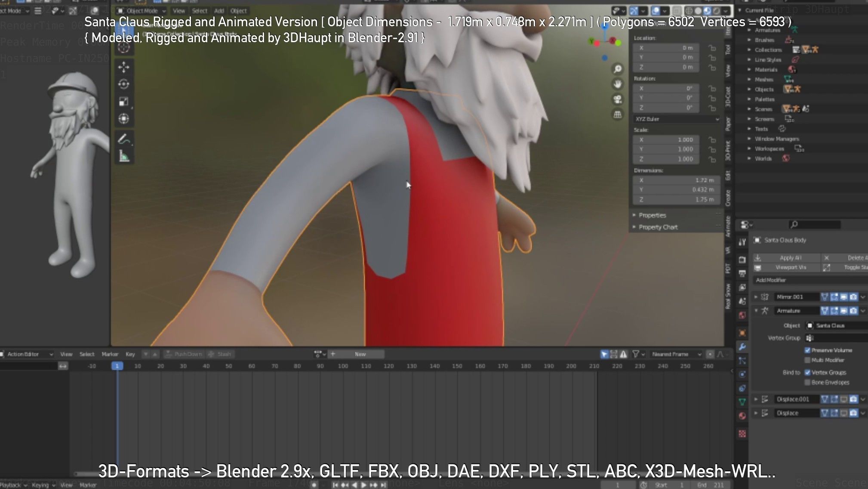The height and width of the screenshot is (489, 868).
Task: Expand the Displace.001 modifier panel
Action: click(756, 399)
